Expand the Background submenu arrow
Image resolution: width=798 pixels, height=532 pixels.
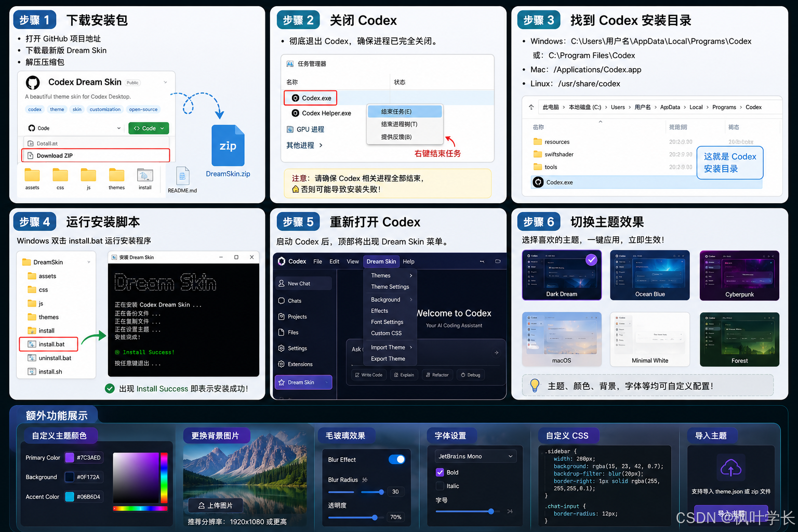pyautogui.click(x=411, y=300)
